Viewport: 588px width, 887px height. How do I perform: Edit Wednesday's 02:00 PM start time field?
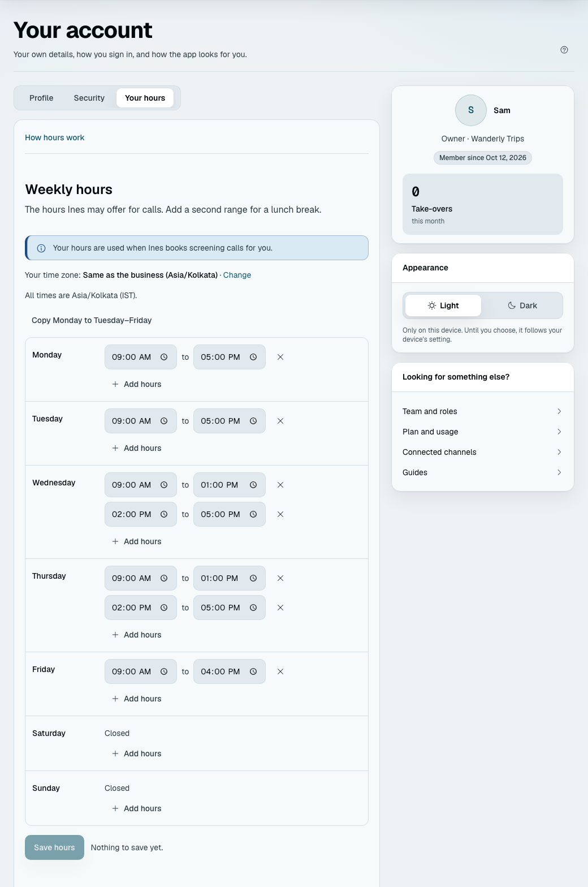pyautogui.click(x=141, y=514)
